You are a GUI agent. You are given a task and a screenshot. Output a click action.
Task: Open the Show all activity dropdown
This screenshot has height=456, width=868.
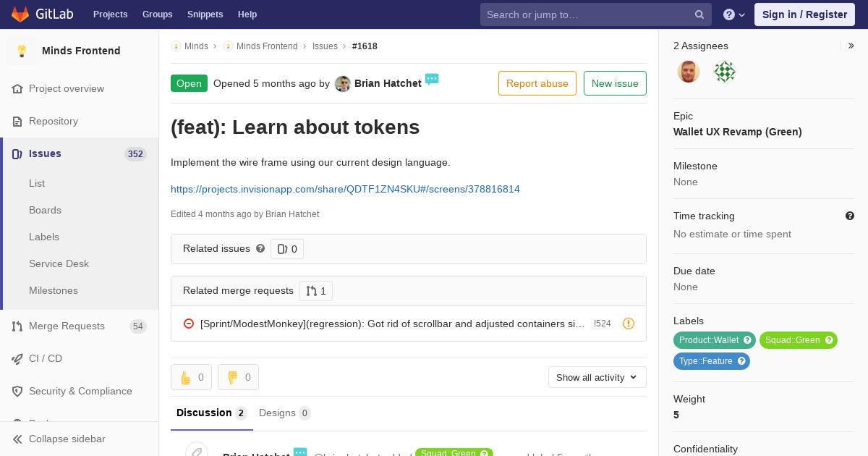tap(597, 377)
